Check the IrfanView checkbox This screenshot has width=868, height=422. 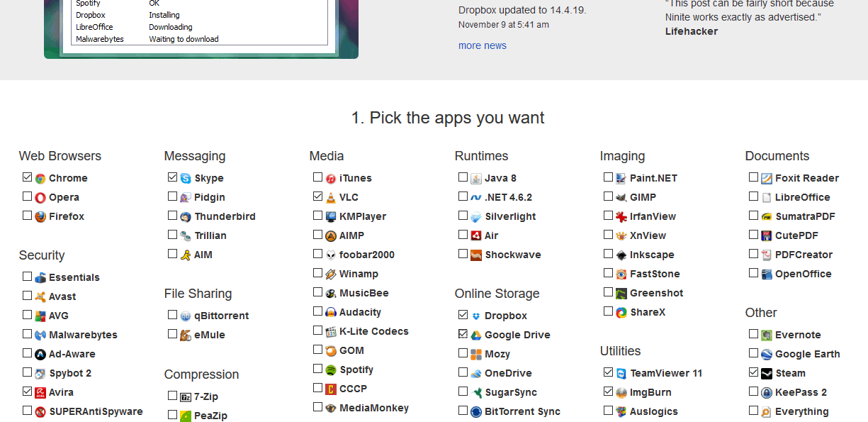[x=608, y=216]
